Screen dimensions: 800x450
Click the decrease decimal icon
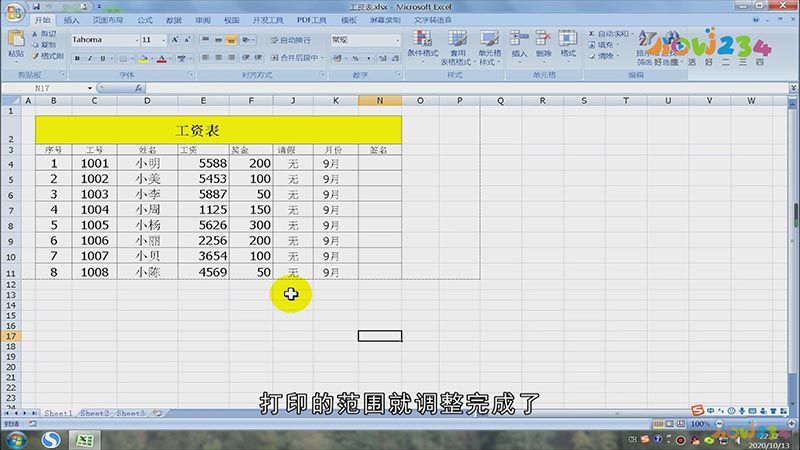(x=395, y=59)
